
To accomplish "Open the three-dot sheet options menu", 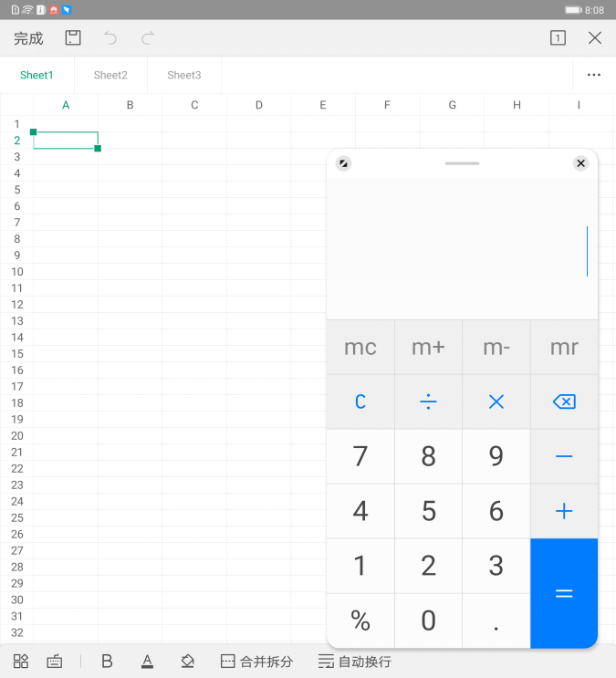I will pyautogui.click(x=594, y=75).
